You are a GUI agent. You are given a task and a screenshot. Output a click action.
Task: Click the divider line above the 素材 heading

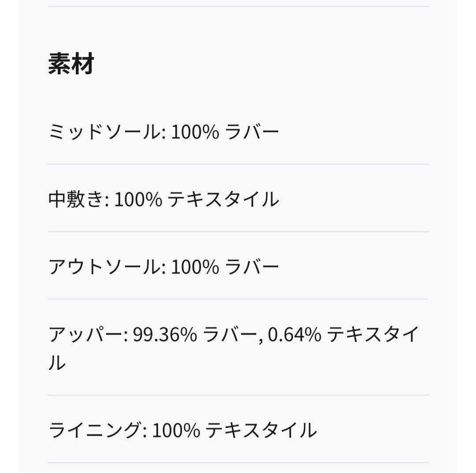(238, 7)
